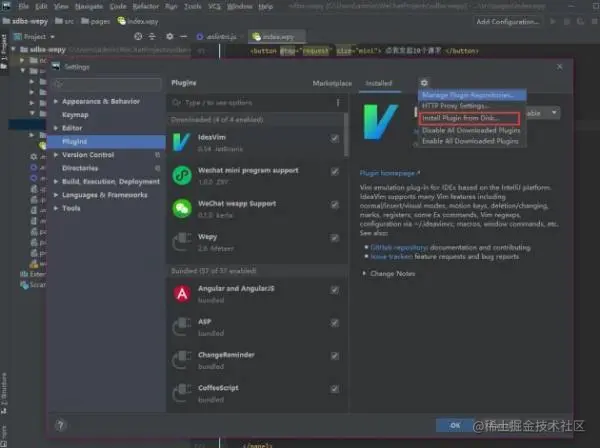600x448 pixels.
Task: Open the File menu
Action: (23, 7)
